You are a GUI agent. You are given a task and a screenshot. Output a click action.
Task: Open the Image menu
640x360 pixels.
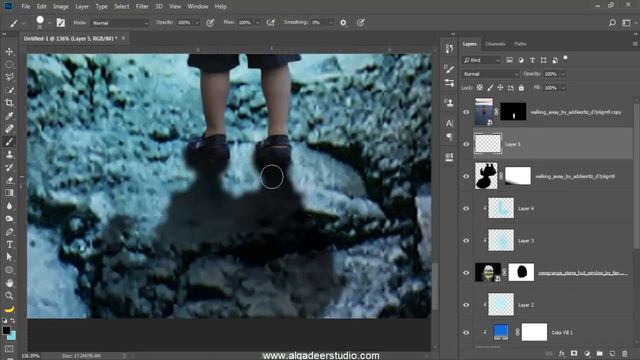(x=61, y=7)
